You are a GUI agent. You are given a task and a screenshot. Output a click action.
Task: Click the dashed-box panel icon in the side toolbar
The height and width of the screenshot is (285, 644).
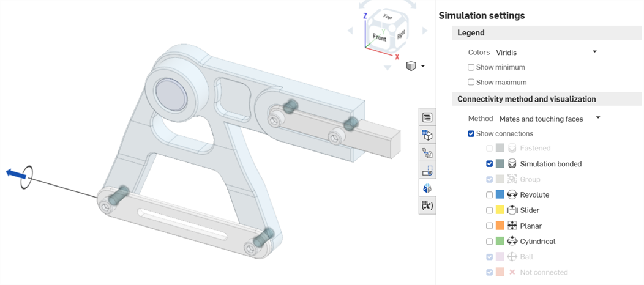[427, 171]
